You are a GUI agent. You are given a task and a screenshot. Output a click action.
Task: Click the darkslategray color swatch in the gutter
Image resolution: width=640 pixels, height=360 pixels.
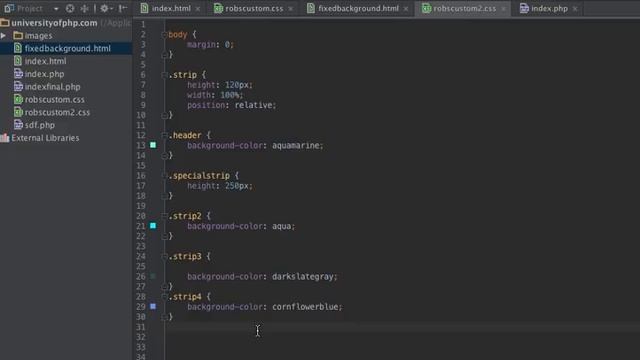pos(153,276)
